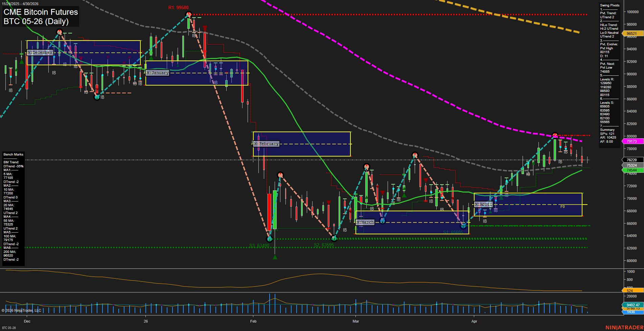Screen dimensions: 644x331
Task: Click the S2: 63595 support label
Action: click(x=324, y=244)
